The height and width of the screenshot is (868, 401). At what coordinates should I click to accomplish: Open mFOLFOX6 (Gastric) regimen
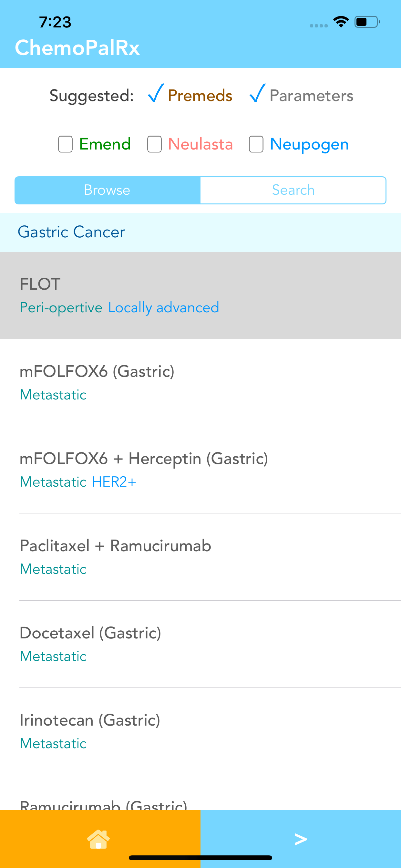point(200,382)
